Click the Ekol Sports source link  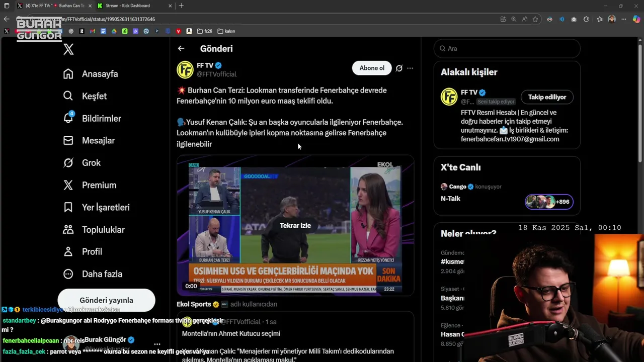tap(194, 304)
